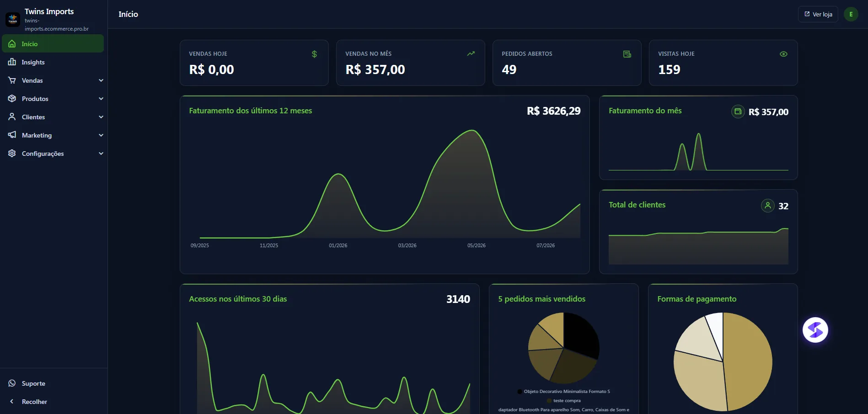This screenshot has height=414, width=868.
Task: Click the teste compra legend entry
Action: 563,401
